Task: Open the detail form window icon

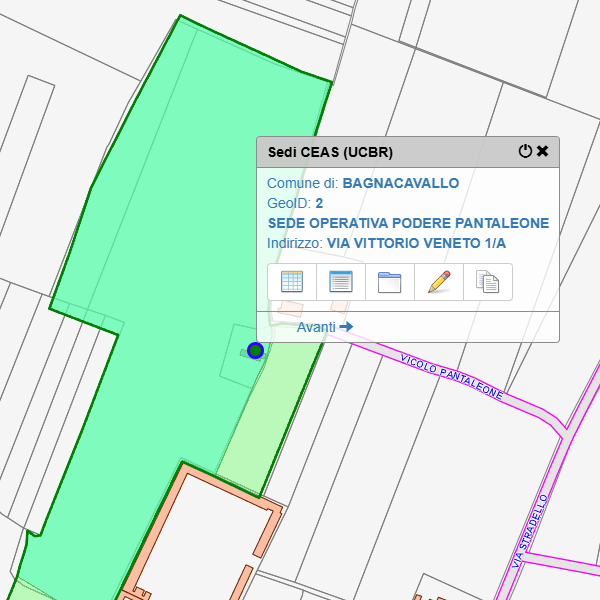Action: point(341,282)
